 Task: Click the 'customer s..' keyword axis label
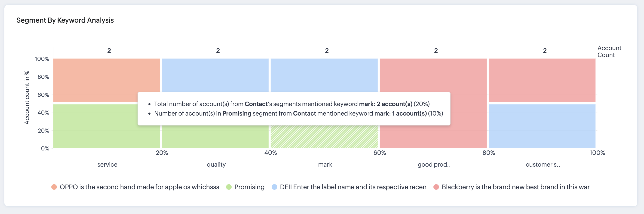click(543, 165)
